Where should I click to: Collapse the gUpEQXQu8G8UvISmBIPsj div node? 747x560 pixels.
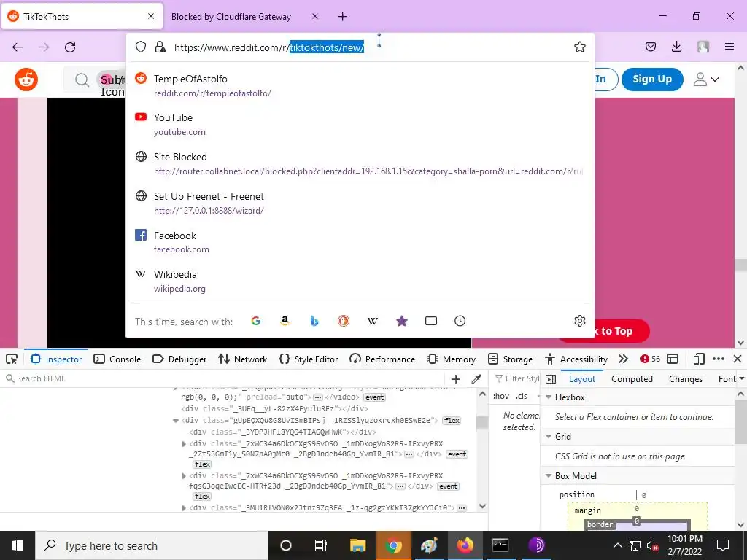coord(176,421)
